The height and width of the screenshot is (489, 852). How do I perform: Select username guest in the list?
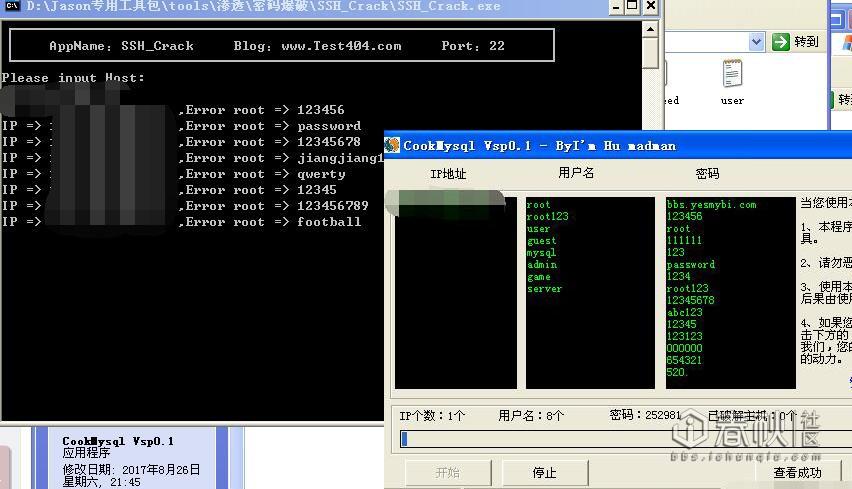[x=541, y=240]
